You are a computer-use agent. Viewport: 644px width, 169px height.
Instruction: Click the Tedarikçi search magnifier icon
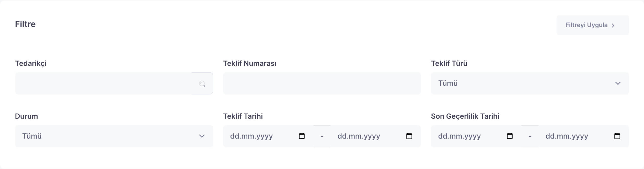[x=202, y=83]
